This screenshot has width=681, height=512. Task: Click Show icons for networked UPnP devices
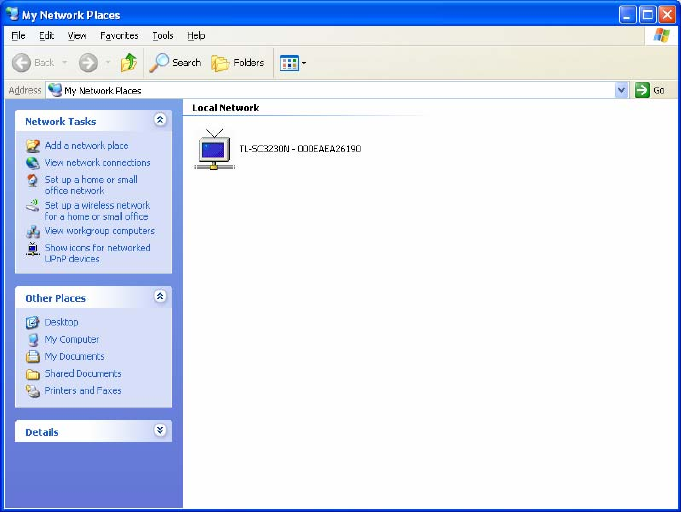point(98,253)
